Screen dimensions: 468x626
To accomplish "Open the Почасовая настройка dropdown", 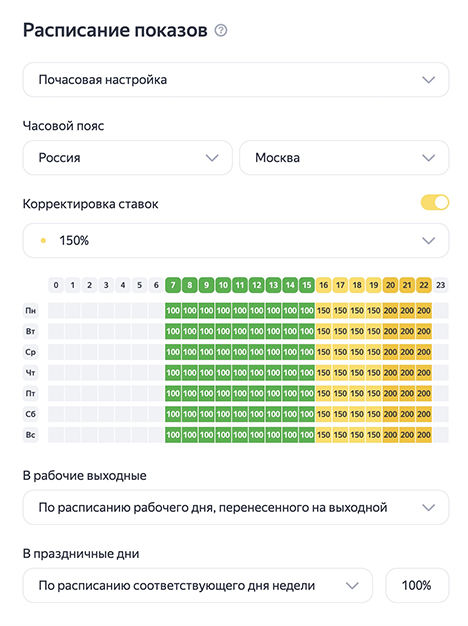I will [x=236, y=80].
